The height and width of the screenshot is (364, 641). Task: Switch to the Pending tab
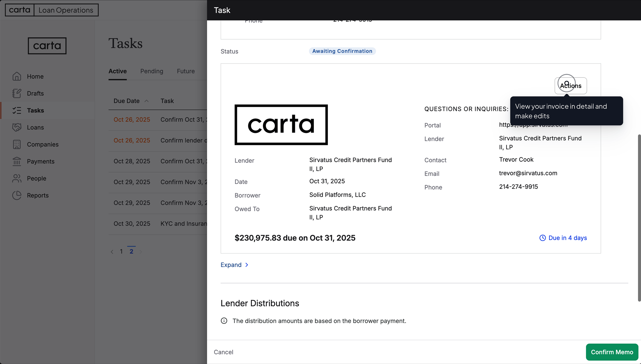tap(151, 71)
